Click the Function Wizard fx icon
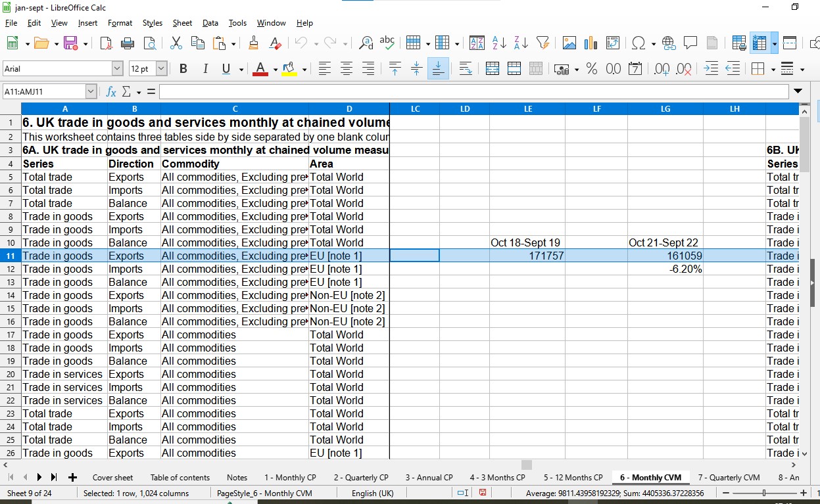Image resolution: width=820 pixels, height=504 pixels. [111, 91]
